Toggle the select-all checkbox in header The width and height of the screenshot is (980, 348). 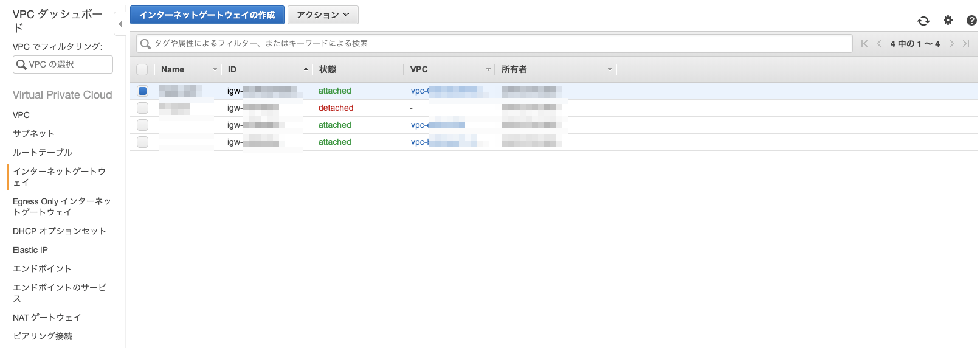tap(142, 69)
